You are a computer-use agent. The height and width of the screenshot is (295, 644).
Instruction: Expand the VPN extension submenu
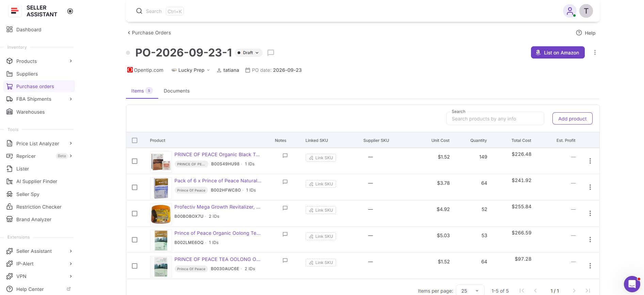click(71, 276)
